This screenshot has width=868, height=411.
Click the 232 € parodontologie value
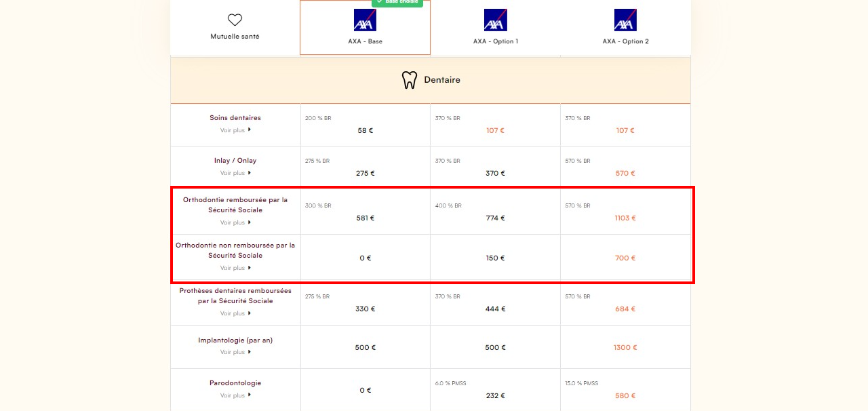(496, 396)
